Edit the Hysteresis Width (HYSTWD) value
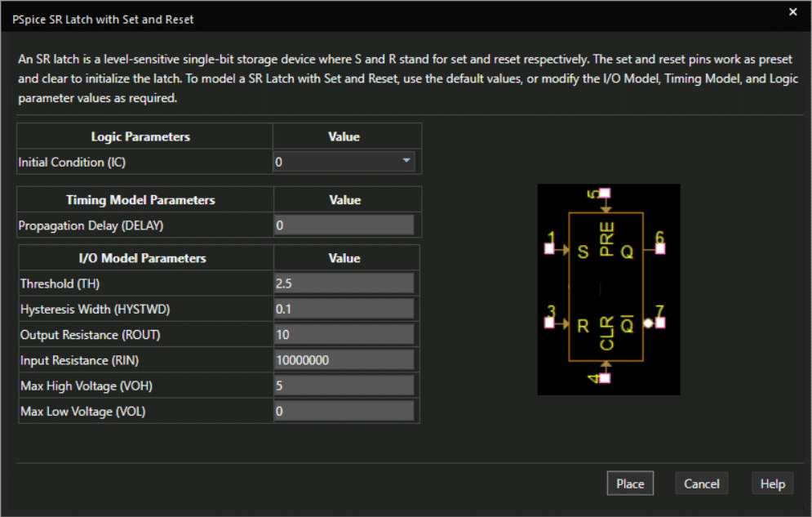Screen dimensions: 812x517 [344, 309]
